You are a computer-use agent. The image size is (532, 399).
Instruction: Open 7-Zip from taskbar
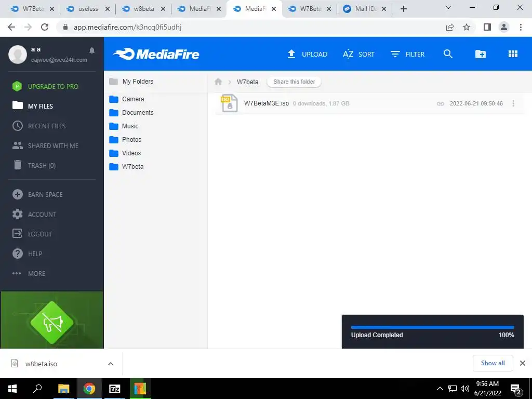[x=115, y=389]
